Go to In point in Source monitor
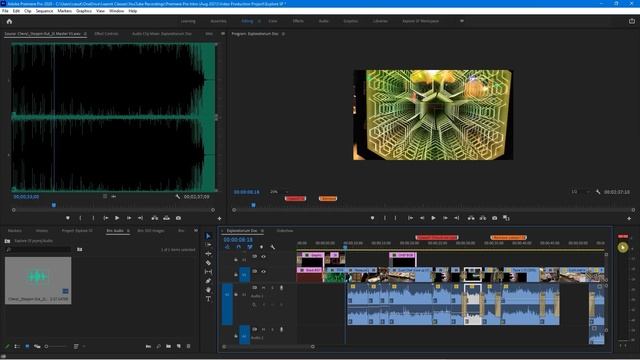Viewport: 640px width, 360px height. 105,218
